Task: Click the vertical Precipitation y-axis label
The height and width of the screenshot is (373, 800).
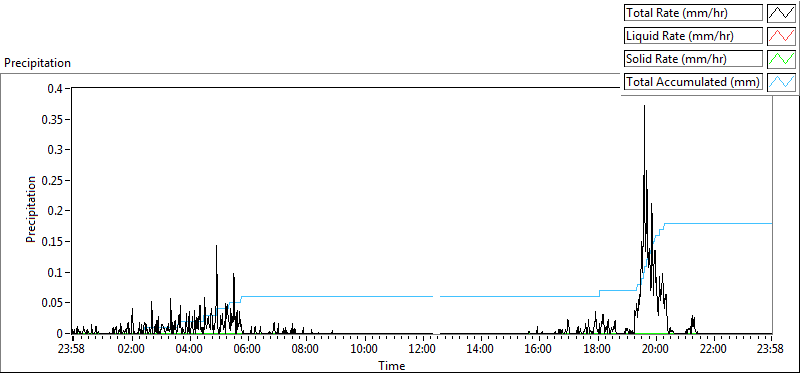Action: [31, 210]
